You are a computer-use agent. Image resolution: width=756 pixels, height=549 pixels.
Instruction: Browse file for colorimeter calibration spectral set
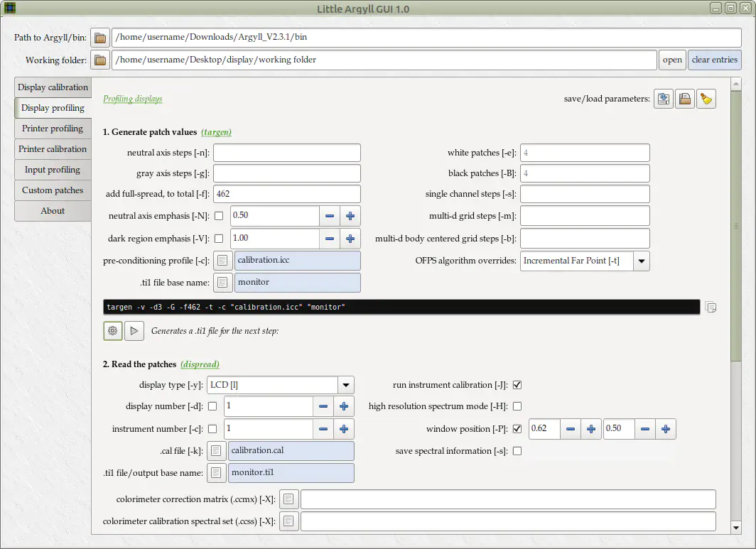point(288,521)
